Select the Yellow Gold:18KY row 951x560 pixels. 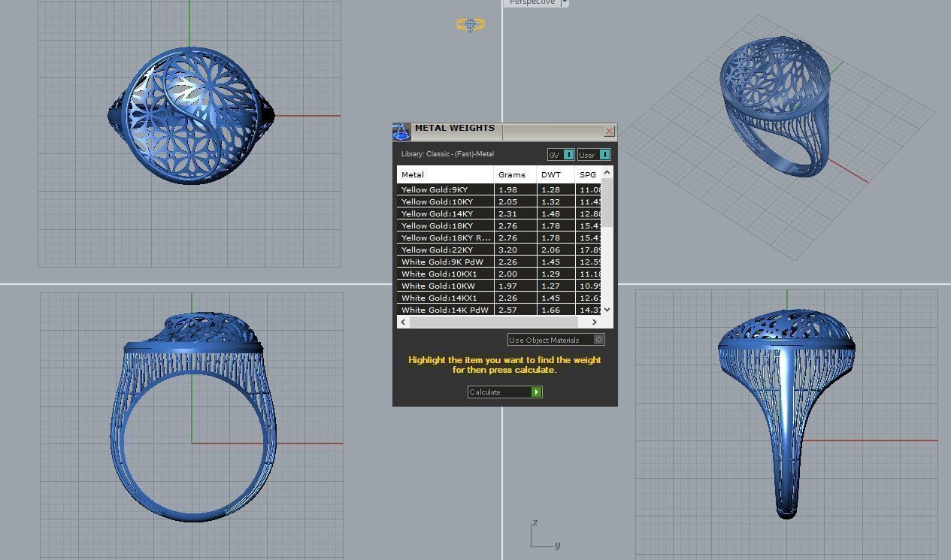click(x=499, y=226)
